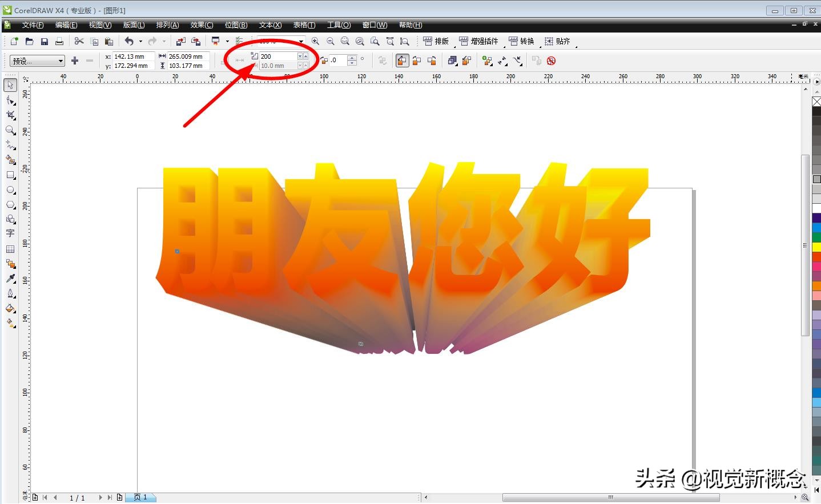Click the 排版 plugin button
Image resolution: width=821 pixels, height=504 pixels.
tap(440, 41)
